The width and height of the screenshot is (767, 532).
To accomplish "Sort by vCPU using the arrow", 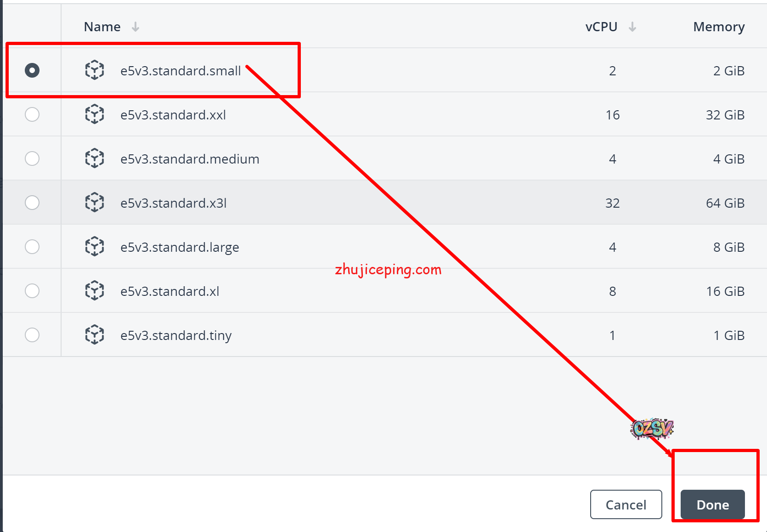I will coord(632,27).
